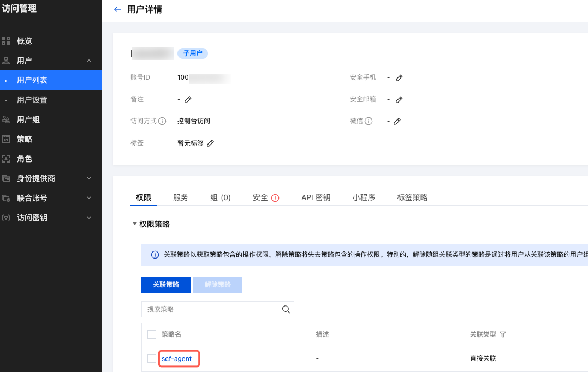The image size is (588, 372).
Task: Check the box for scf-agent policy row
Action: tap(152, 358)
